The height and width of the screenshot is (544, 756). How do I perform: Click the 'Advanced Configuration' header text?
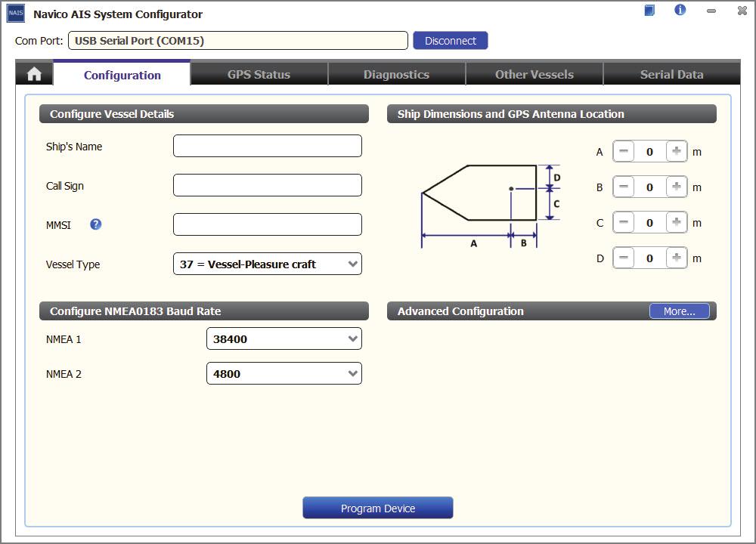point(460,311)
